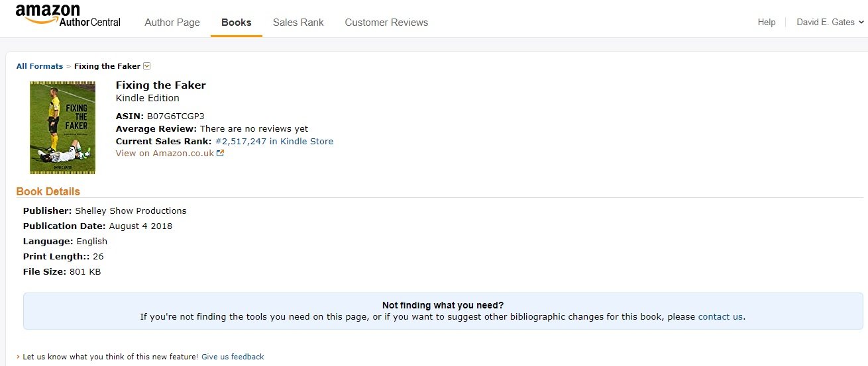Click the Amazon Author Central logo

(68, 16)
